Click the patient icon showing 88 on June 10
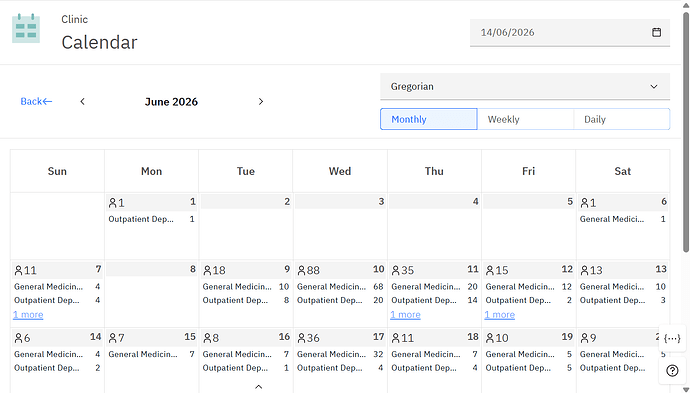The width and height of the screenshot is (690, 393). pos(301,270)
